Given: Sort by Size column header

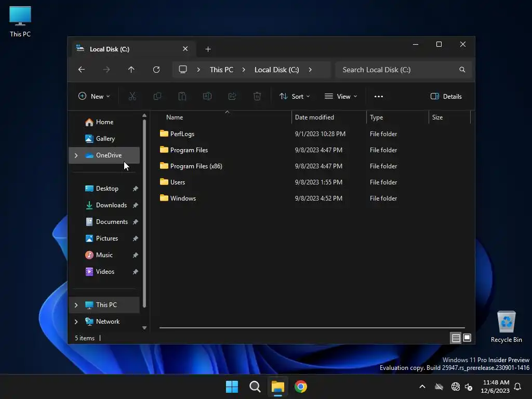Looking at the screenshot, I should pos(450,117).
